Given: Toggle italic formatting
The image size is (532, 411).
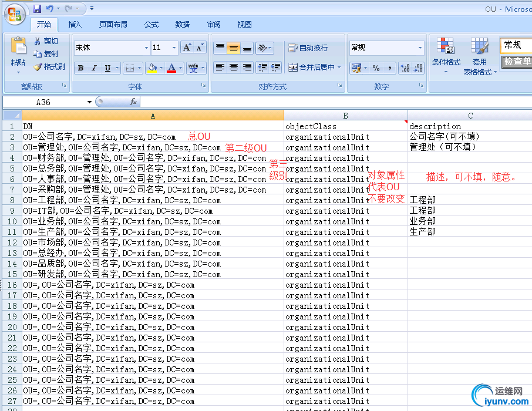Looking at the screenshot, I should [x=94, y=68].
